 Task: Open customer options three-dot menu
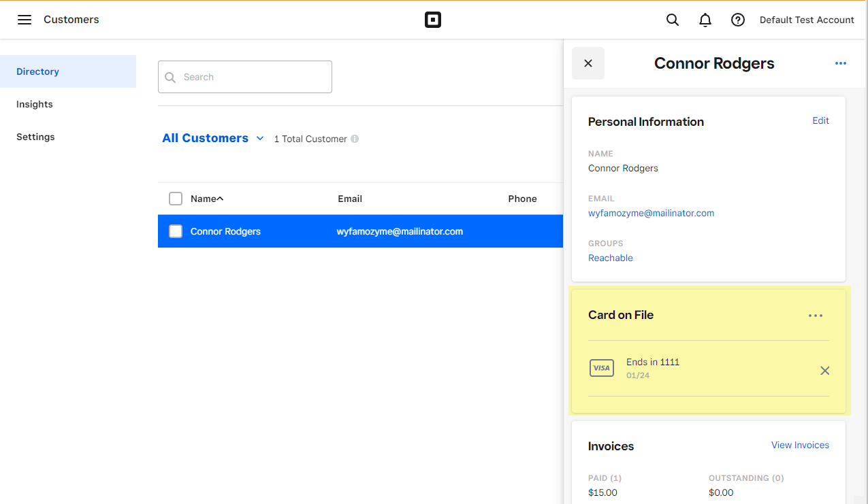click(x=841, y=63)
